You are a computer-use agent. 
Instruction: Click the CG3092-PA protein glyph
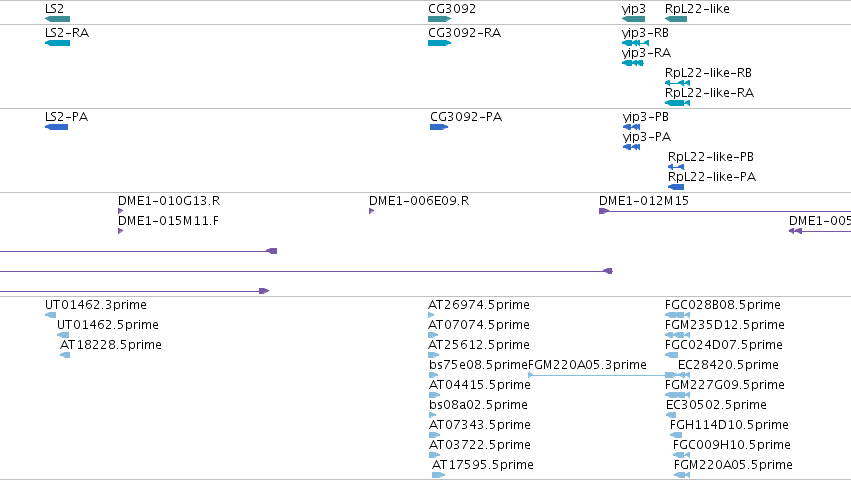pos(439,127)
